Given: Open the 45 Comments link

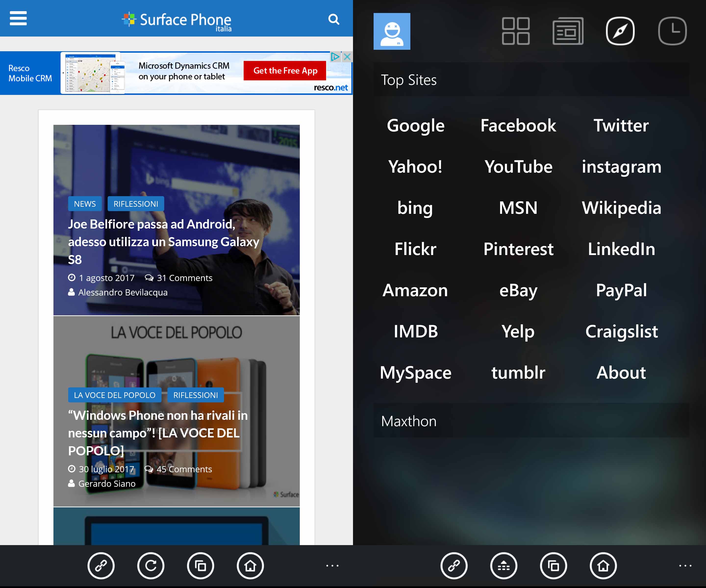Looking at the screenshot, I should [x=178, y=469].
